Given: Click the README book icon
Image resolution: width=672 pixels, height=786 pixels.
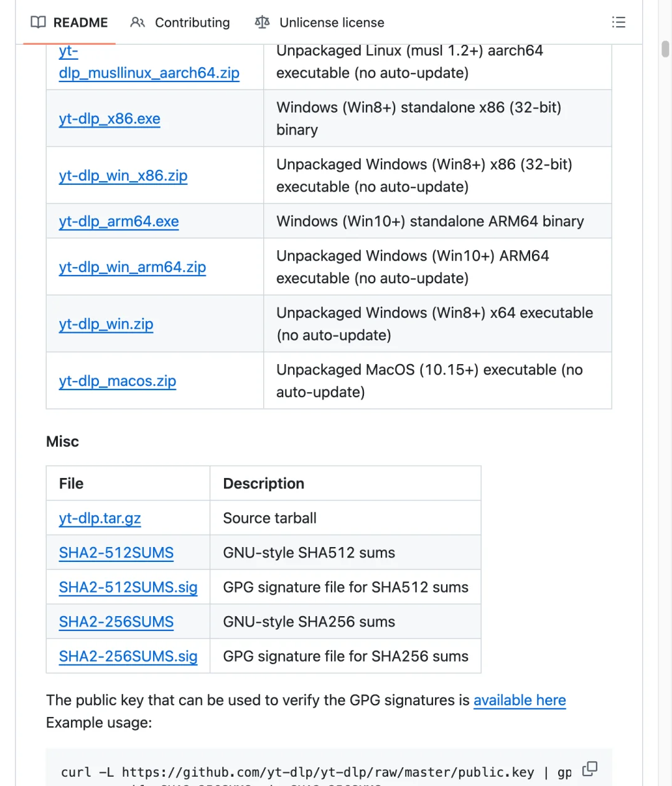Looking at the screenshot, I should pyautogui.click(x=39, y=22).
